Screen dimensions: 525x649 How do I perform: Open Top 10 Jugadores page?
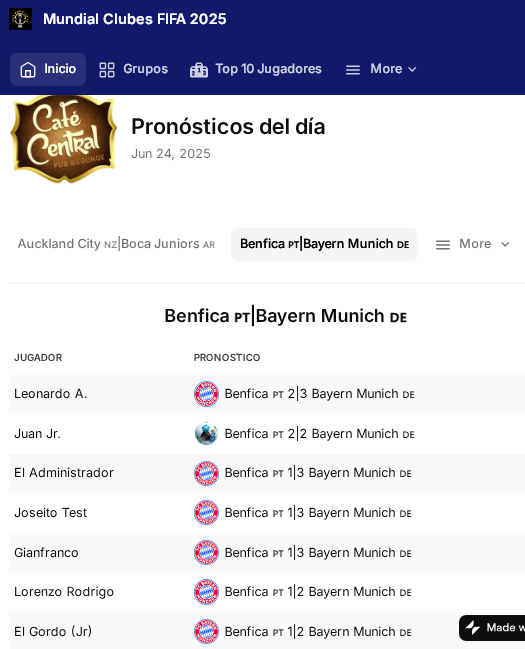coord(255,69)
